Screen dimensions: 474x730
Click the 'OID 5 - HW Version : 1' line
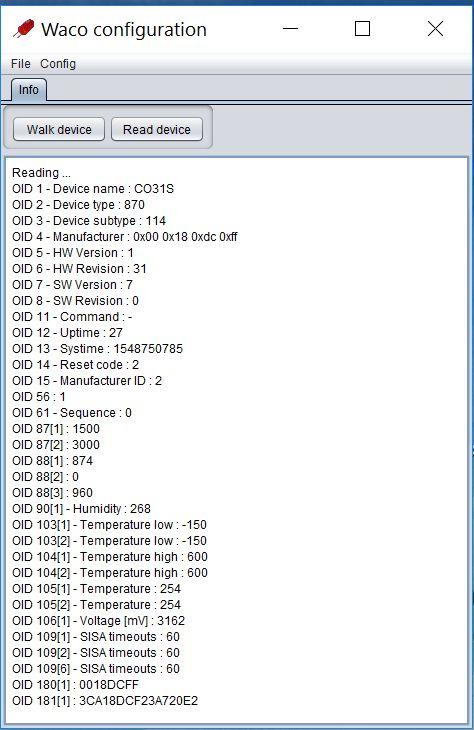click(73, 253)
